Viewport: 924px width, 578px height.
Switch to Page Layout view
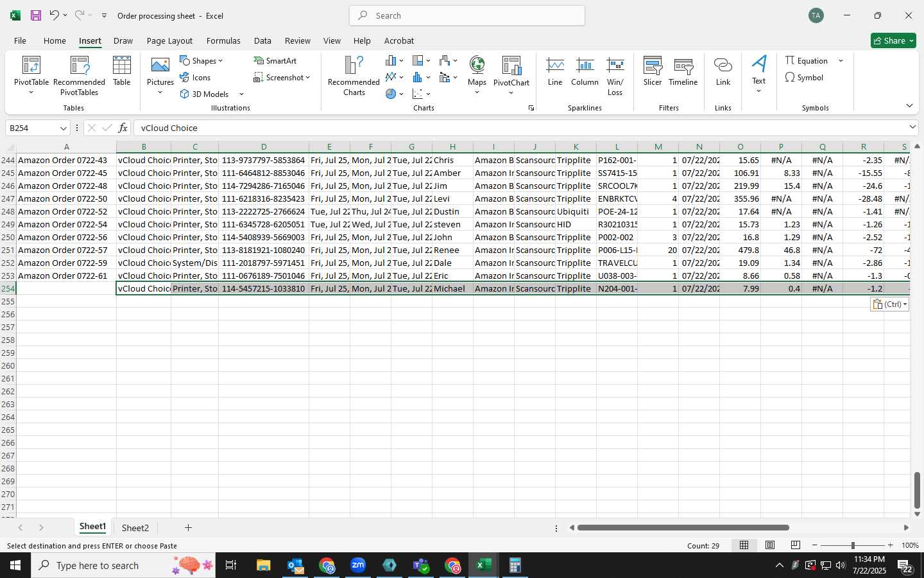point(769,545)
